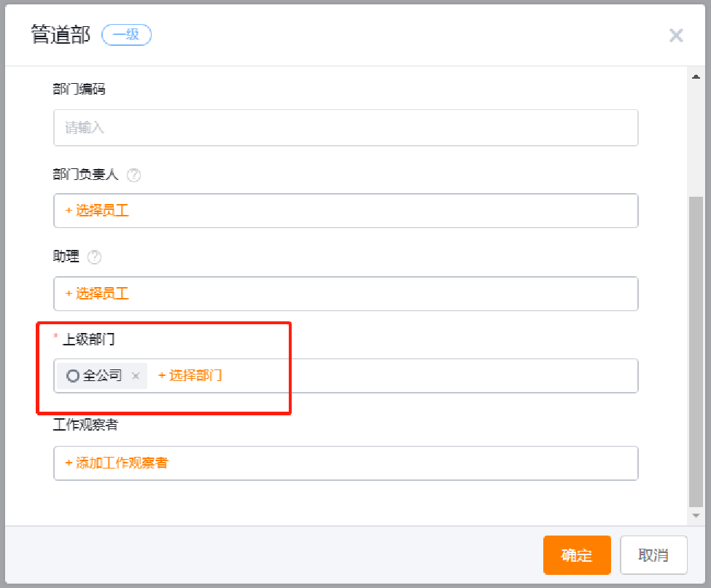Confirm with the orange 确定 button

(x=577, y=555)
